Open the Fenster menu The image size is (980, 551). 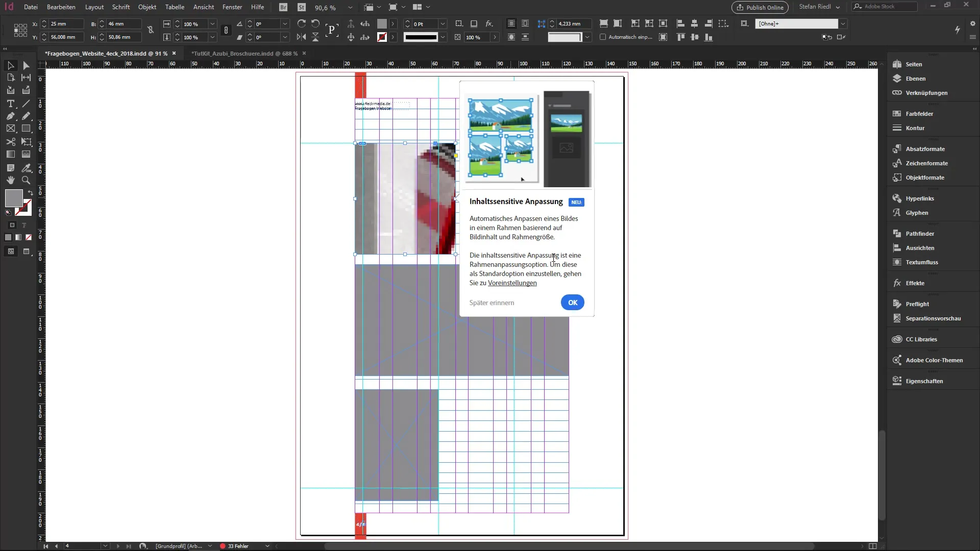coord(232,7)
